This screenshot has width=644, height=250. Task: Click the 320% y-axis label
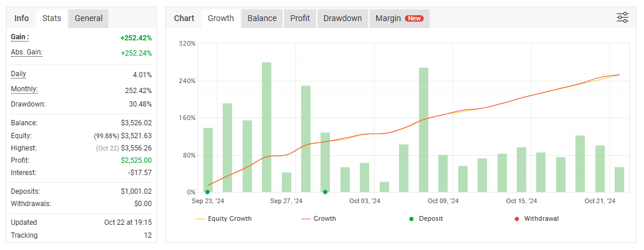pos(188,43)
